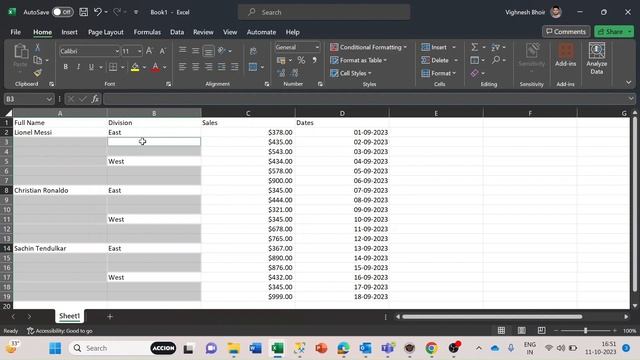Switch to the Insert tab
The width and height of the screenshot is (640, 360).
click(x=69, y=32)
